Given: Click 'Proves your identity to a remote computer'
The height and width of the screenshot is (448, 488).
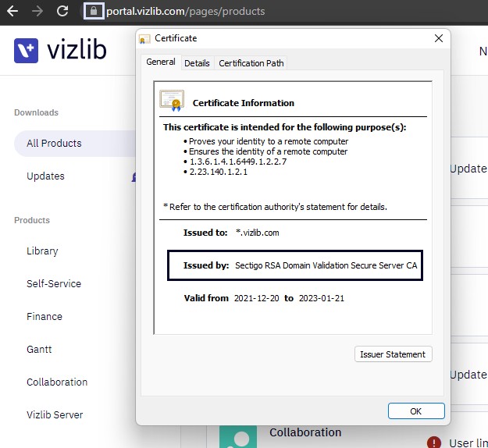Looking at the screenshot, I should (x=269, y=141).
